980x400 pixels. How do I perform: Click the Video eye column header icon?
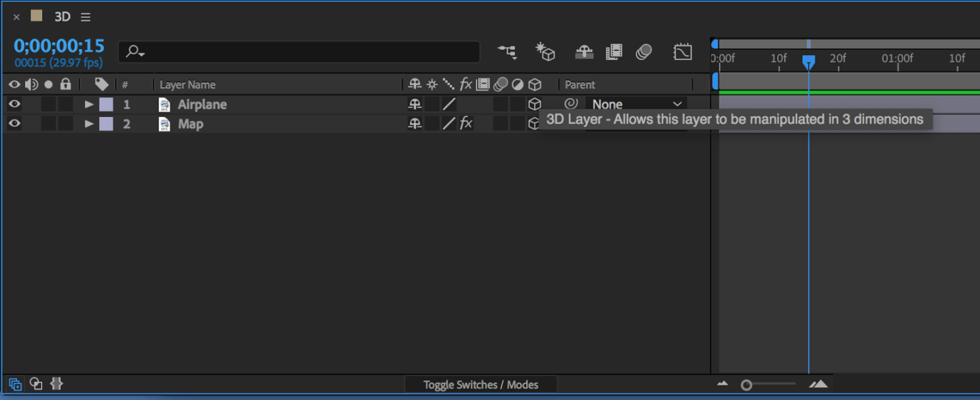click(x=14, y=84)
